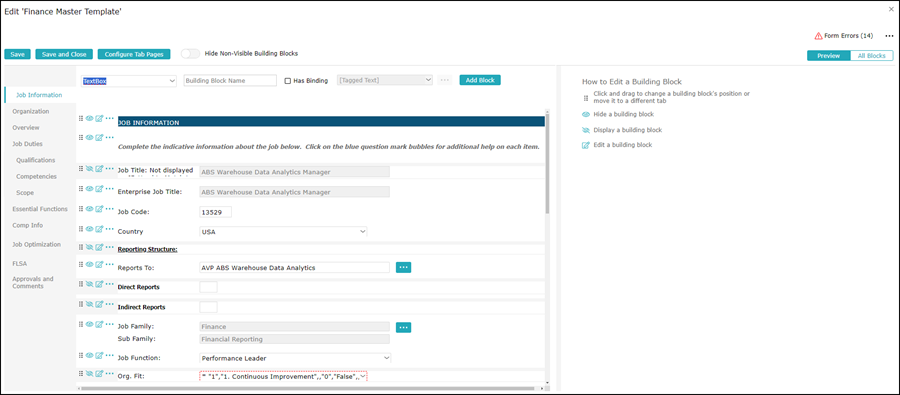Open Configure Tab Pages

[134, 54]
